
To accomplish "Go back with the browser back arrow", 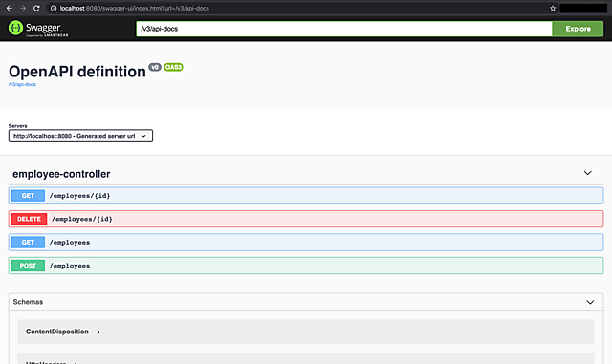I will coord(9,8).
